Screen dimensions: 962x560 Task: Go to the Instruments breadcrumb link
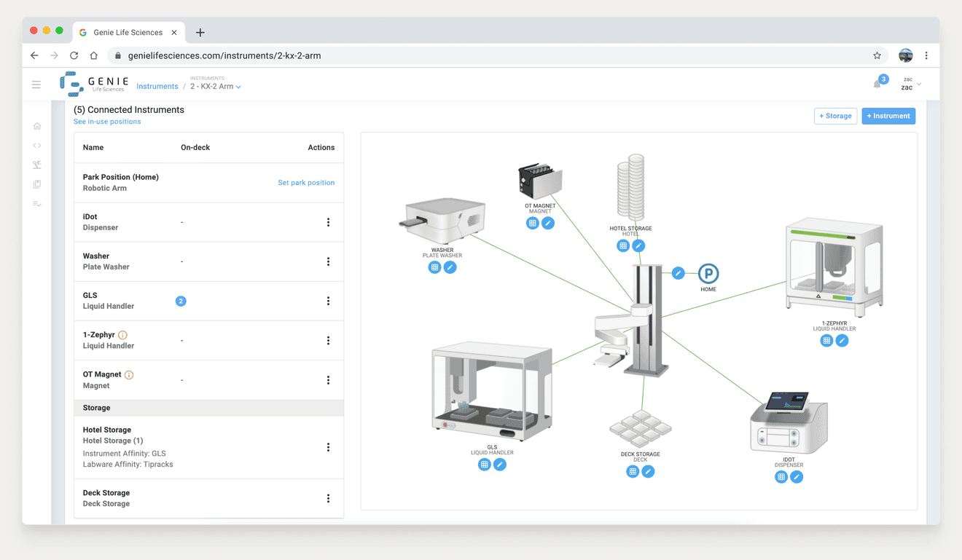pyautogui.click(x=157, y=86)
